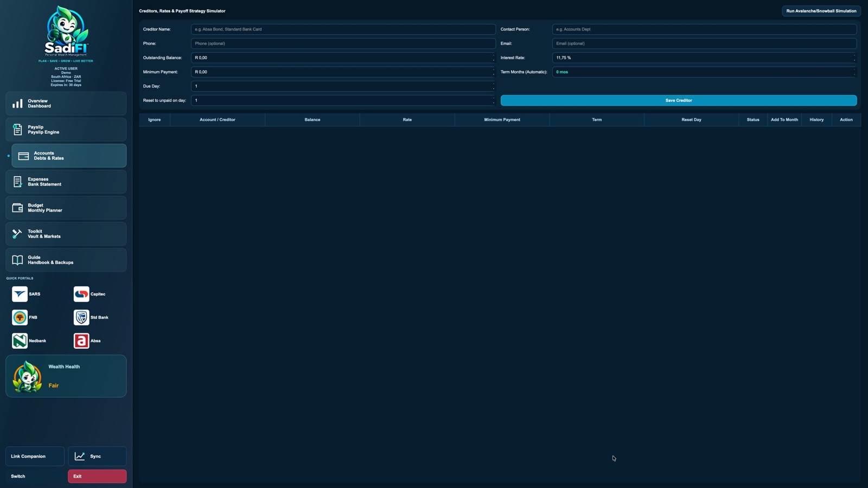
Task: Open the Std Bank portal icon
Action: [81, 317]
